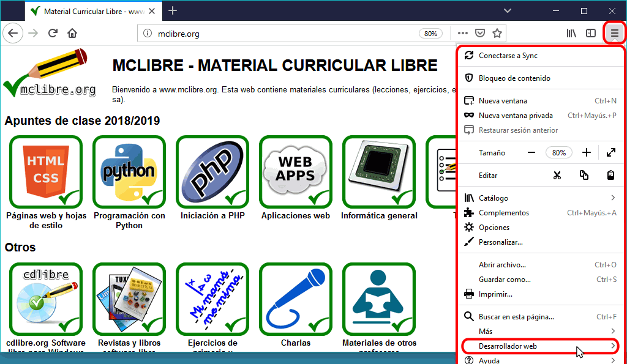Open the Informática general chip thumbnail
The width and height of the screenshot is (627, 364).
pyautogui.click(x=379, y=172)
